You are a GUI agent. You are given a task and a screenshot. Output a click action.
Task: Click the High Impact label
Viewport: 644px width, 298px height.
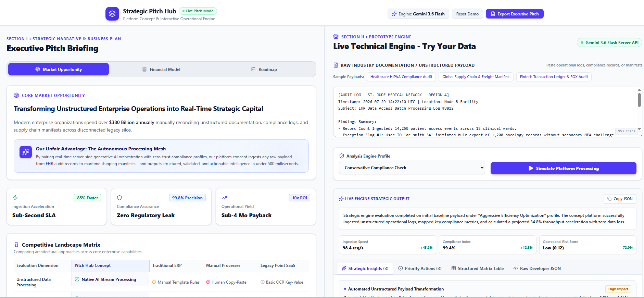tap(618, 289)
